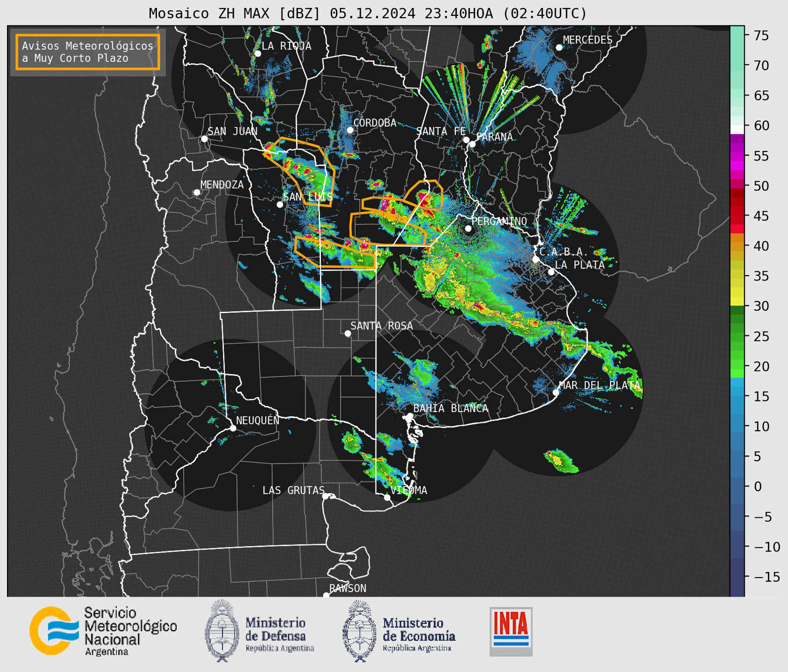Click the LA PLATA city label

(580, 265)
